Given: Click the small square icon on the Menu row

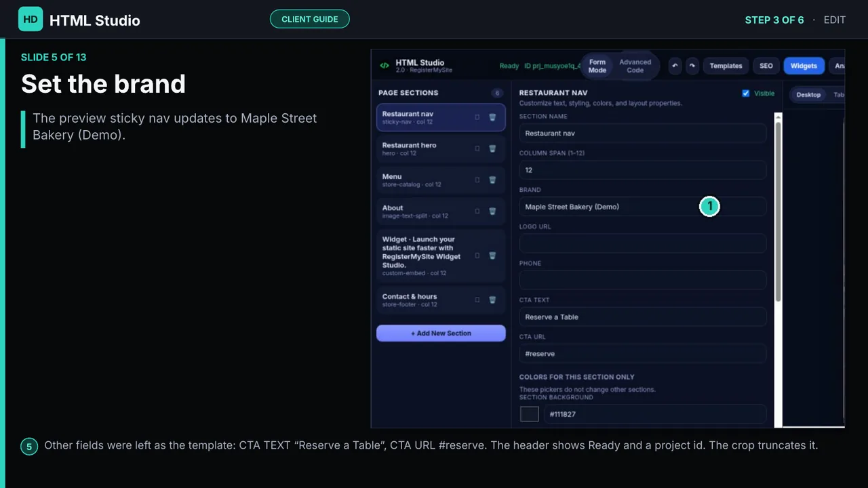Looking at the screenshot, I should click(x=477, y=180).
